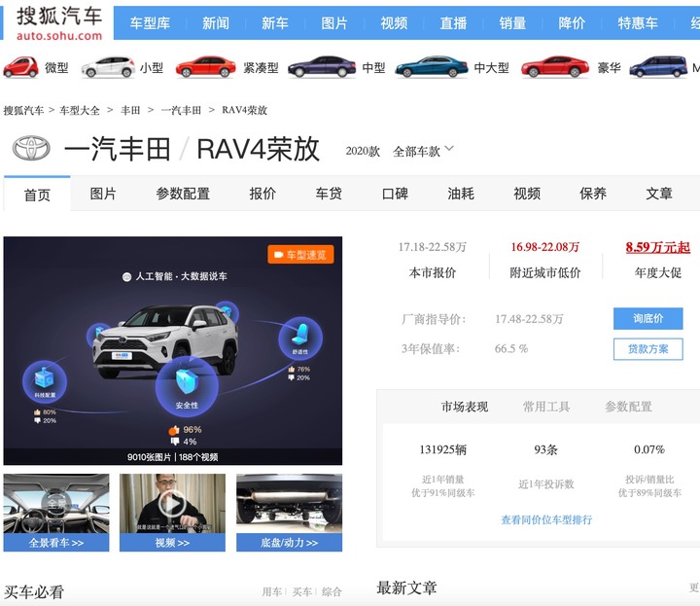Select the 常用工具 panel tab

(x=546, y=407)
